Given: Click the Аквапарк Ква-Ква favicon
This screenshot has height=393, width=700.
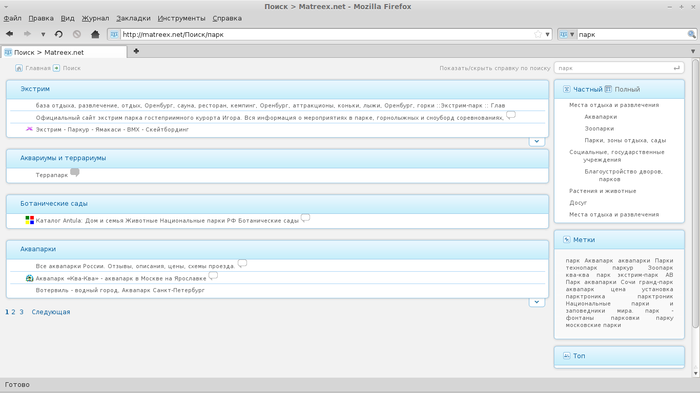Looking at the screenshot, I should [x=29, y=278].
